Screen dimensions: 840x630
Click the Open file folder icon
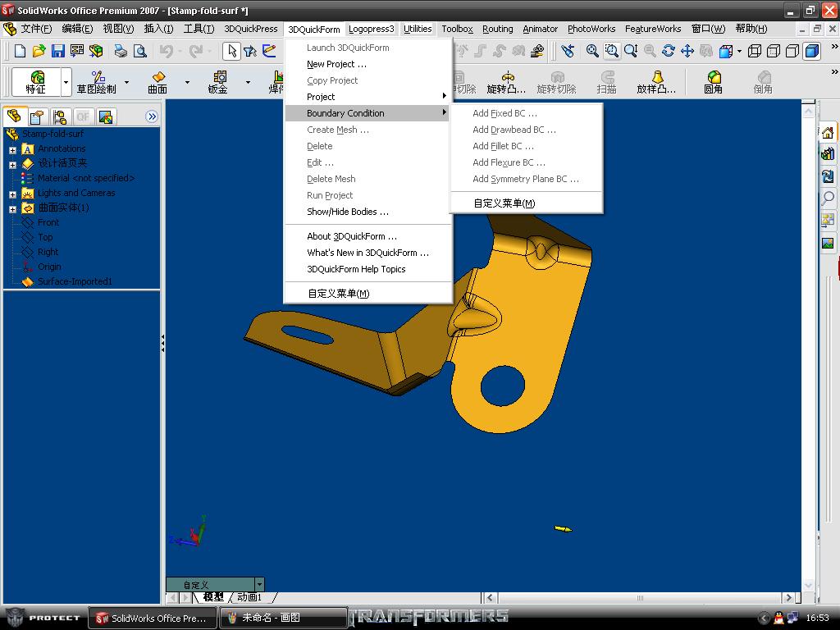coord(39,51)
